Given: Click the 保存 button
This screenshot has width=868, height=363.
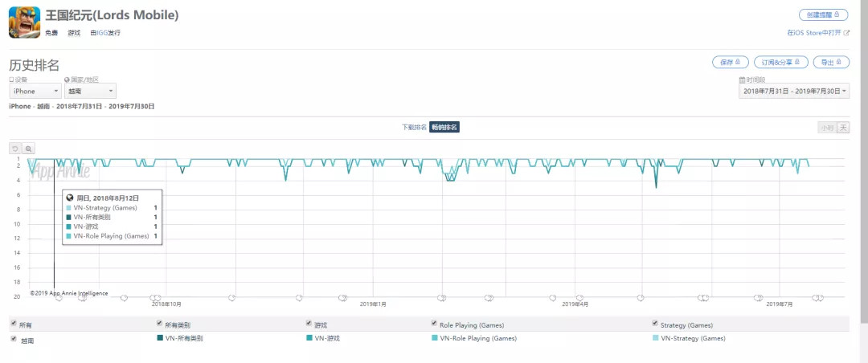Looking at the screenshot, I should pos(730,62).
